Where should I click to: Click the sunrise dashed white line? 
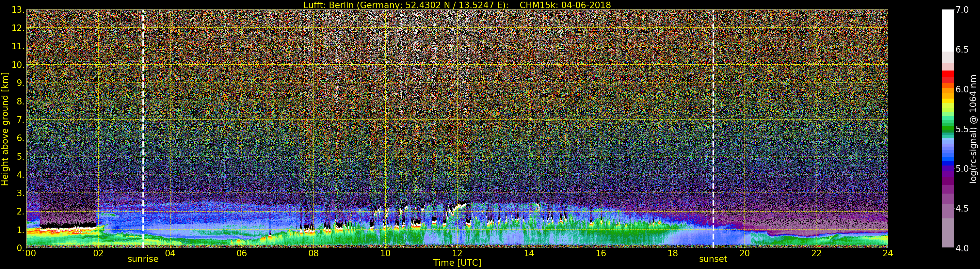[x=143, y=129]
